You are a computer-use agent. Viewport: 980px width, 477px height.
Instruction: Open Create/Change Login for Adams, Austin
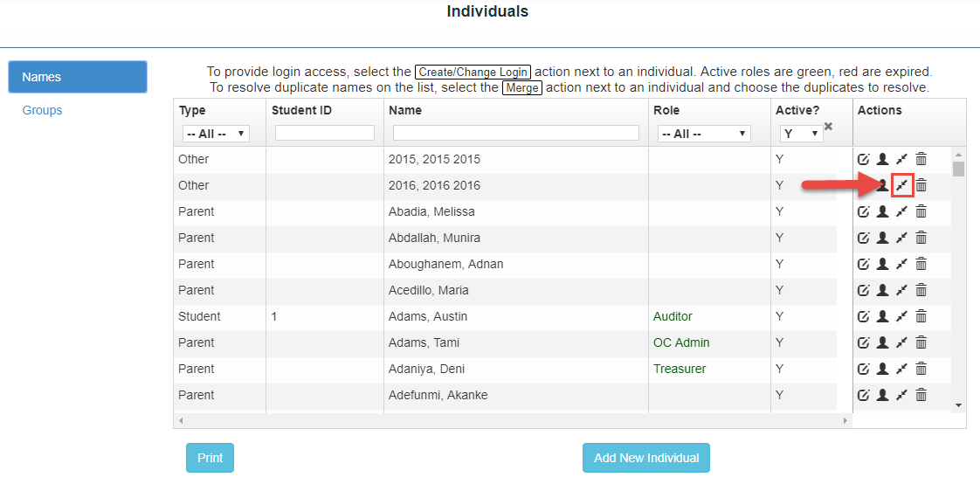pyautogui.click(x=882, y=316)
